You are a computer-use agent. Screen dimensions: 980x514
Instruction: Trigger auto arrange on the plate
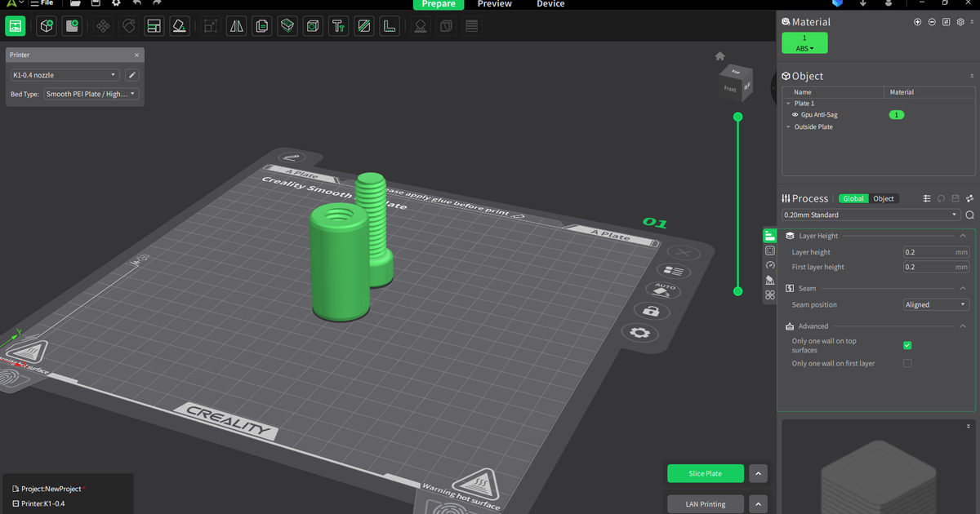pos(663,290)
